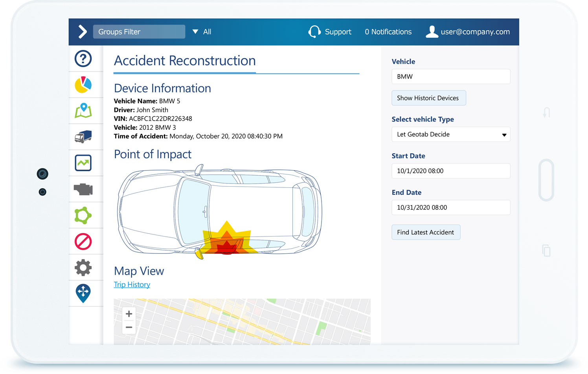The image size is (588, 374).
Task: Open the Select vehicle Type dropdown
Action: pyautogui.click(x=451, y=134)
